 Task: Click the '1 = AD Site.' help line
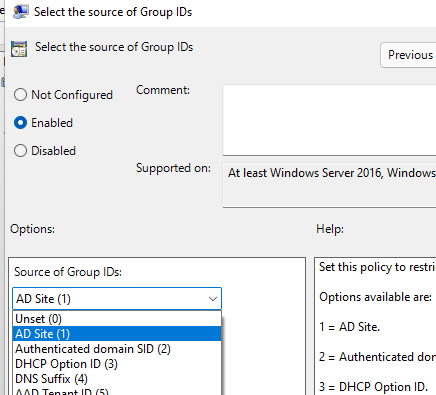[349, 327]
